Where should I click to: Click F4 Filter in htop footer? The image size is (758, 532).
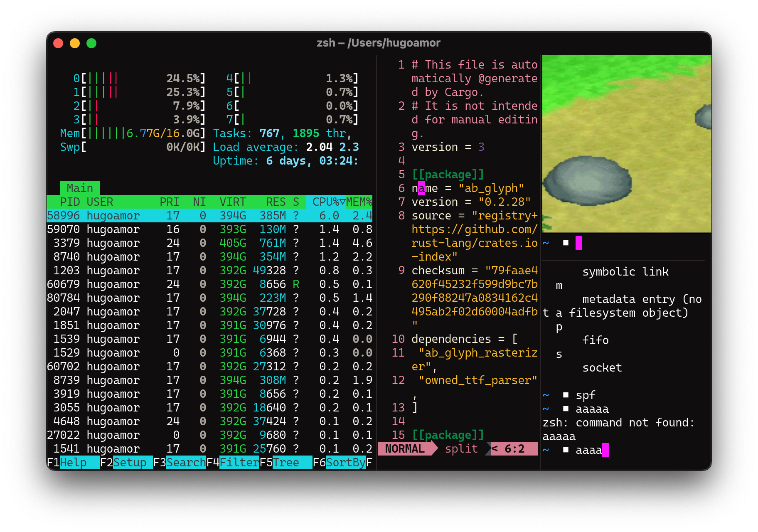coord(233,462)
